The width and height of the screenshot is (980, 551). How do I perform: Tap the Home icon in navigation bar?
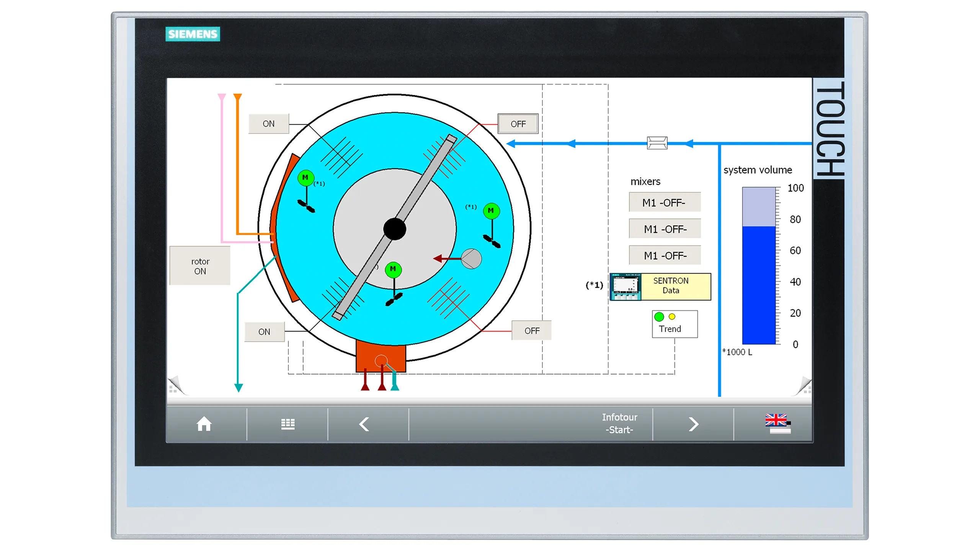(204, 424)
